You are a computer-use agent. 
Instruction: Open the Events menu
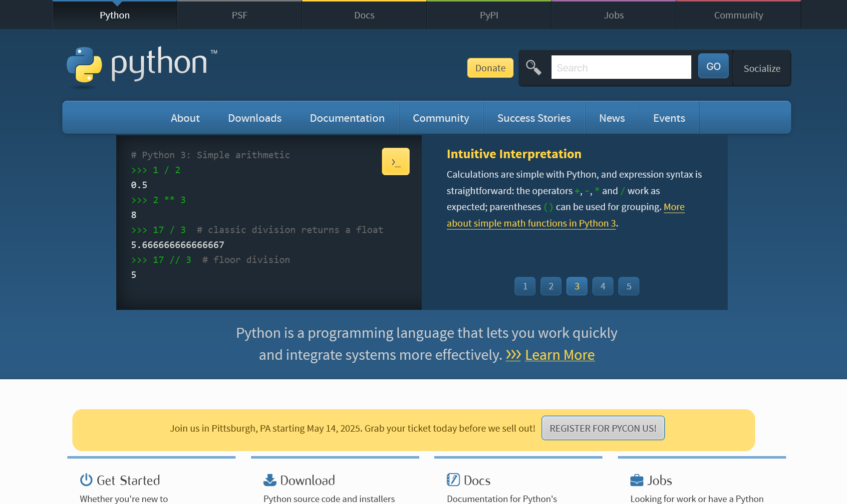(669, 118)
